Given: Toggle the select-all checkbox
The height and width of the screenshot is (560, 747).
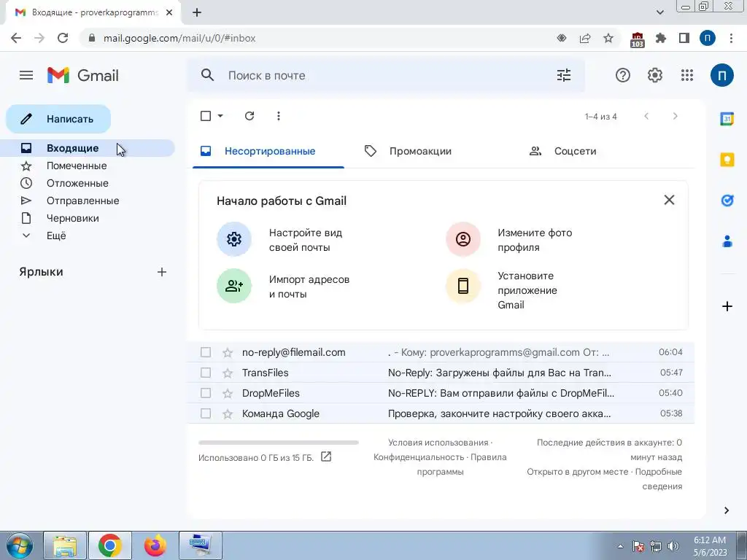Looking at the screenshot, I should (x=206, y=116).
